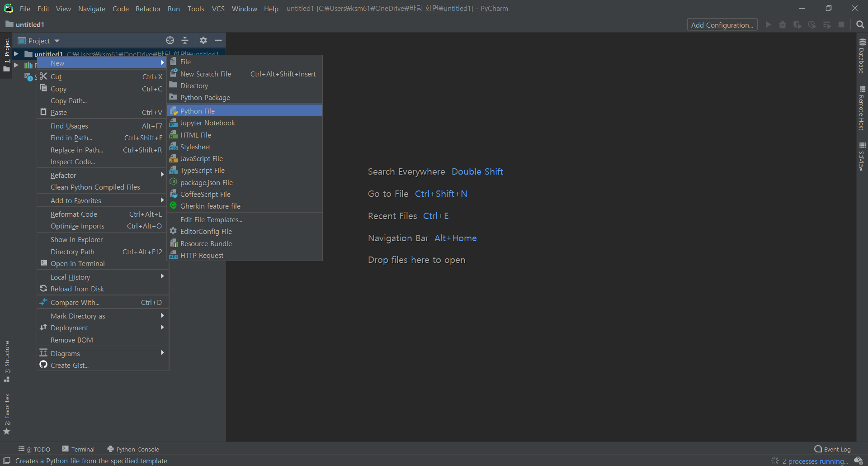Select Directory in New submenu
Screen dimensions: 868x466
(x=245, y=86)
